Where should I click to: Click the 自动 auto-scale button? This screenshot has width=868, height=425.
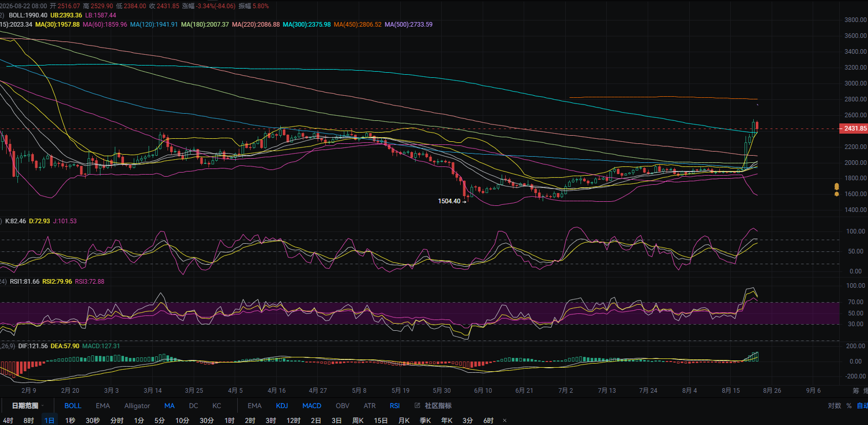pos(862,406)
